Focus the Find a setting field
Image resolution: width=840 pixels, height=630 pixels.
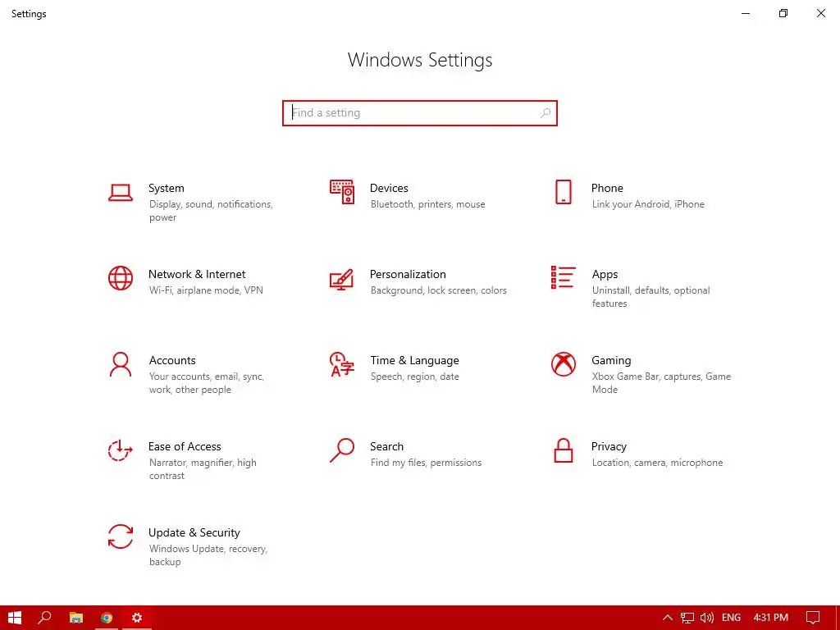420,113
